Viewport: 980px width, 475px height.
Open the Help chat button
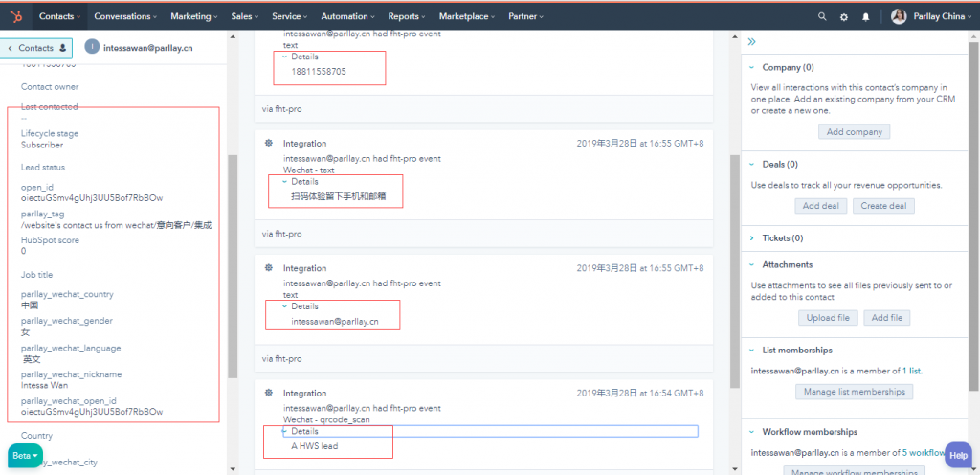pos(958,456)
